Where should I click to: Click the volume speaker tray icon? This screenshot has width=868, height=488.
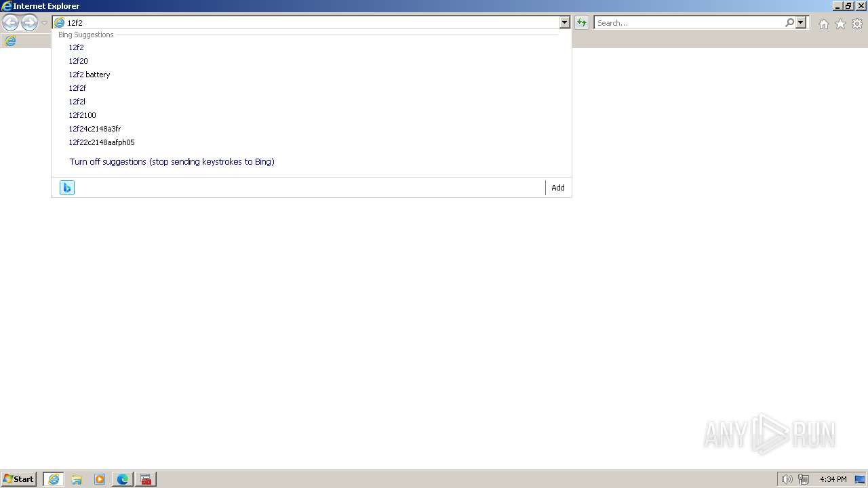coord(787,479)
